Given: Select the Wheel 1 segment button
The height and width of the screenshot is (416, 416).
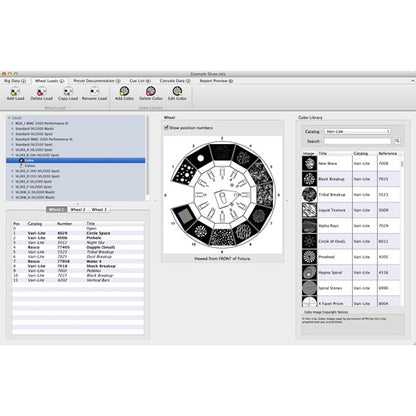Looking at the screenshot, I should pos(57,210).
